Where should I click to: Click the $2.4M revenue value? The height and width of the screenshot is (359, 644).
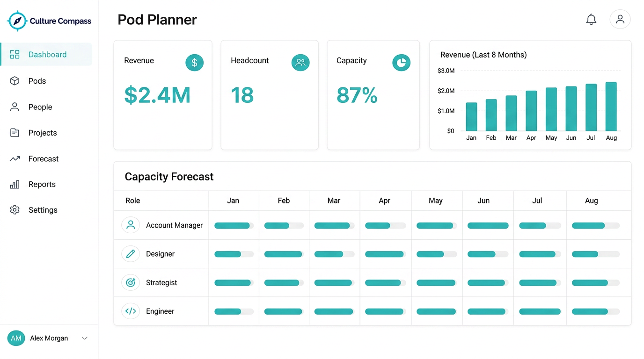pyautogui.click(x=157, y=95)
